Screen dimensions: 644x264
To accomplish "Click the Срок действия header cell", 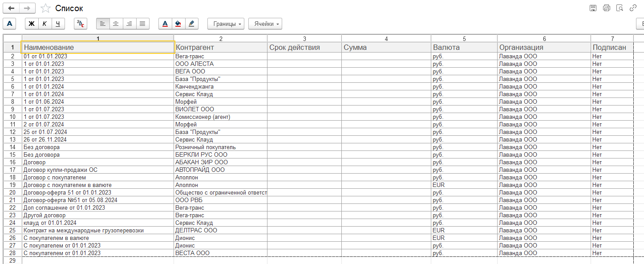I will tap(304, 47).
